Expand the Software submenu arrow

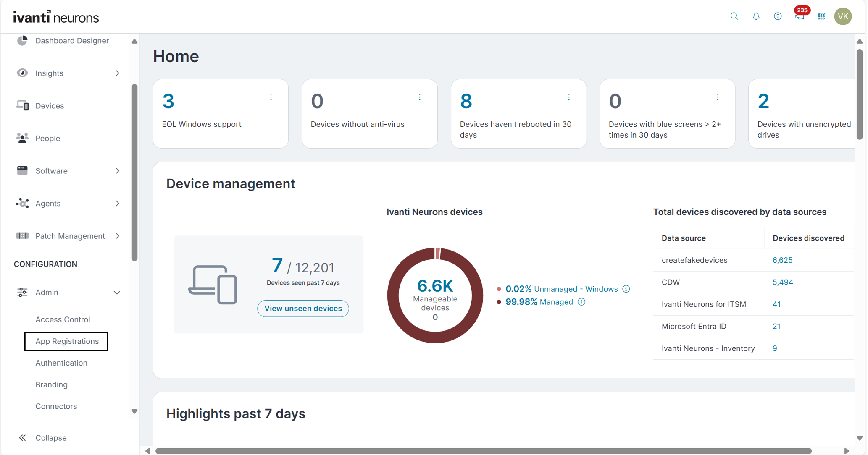pos(117,171)
